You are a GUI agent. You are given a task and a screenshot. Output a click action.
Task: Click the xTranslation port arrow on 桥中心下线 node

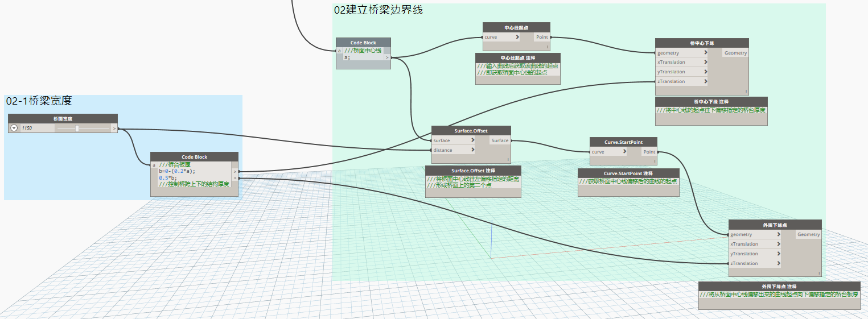coord(705,63)
